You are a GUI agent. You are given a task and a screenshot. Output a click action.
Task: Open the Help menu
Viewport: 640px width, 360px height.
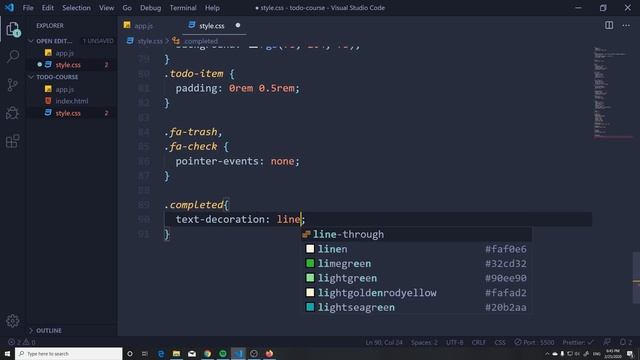click(x=212, y=8)
